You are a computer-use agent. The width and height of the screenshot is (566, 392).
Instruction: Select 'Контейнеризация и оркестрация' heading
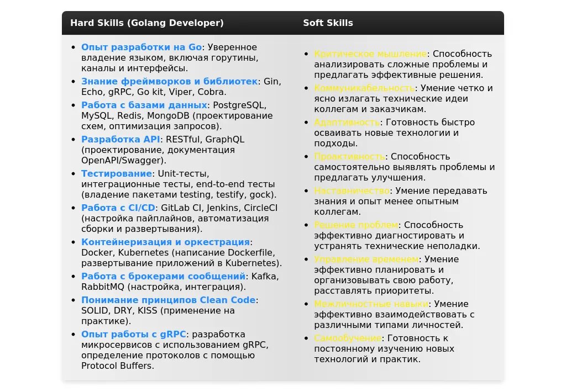click(166, 242)
